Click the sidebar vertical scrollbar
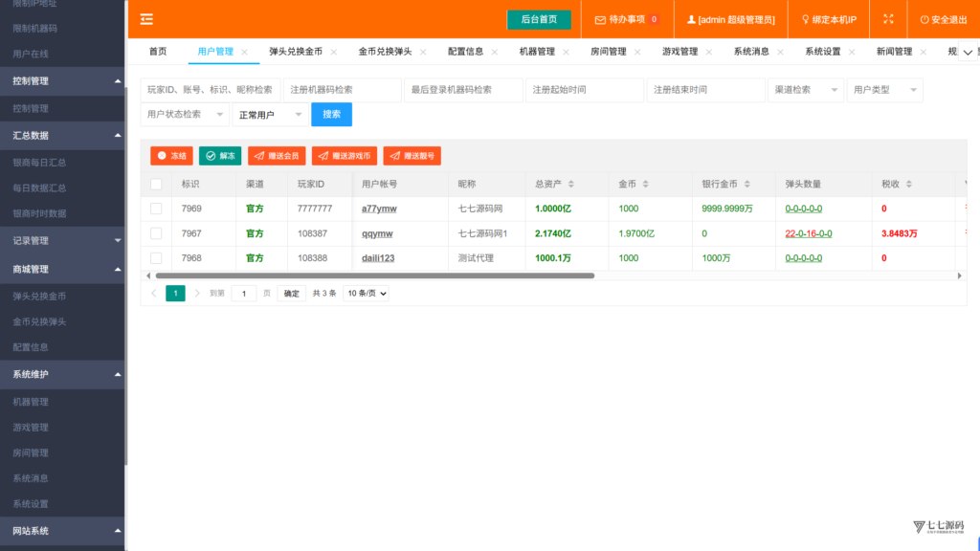This screenshot has width=980, height=551. [x=126, y=275]
